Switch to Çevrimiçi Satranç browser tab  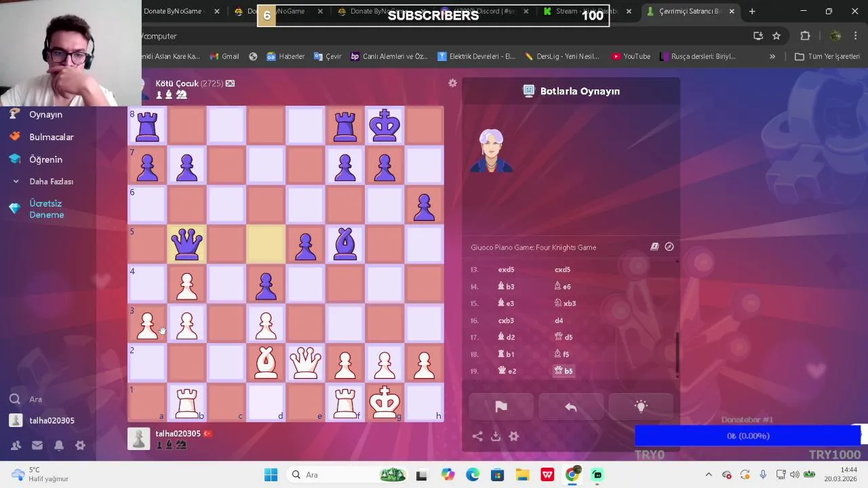(690, 11)
